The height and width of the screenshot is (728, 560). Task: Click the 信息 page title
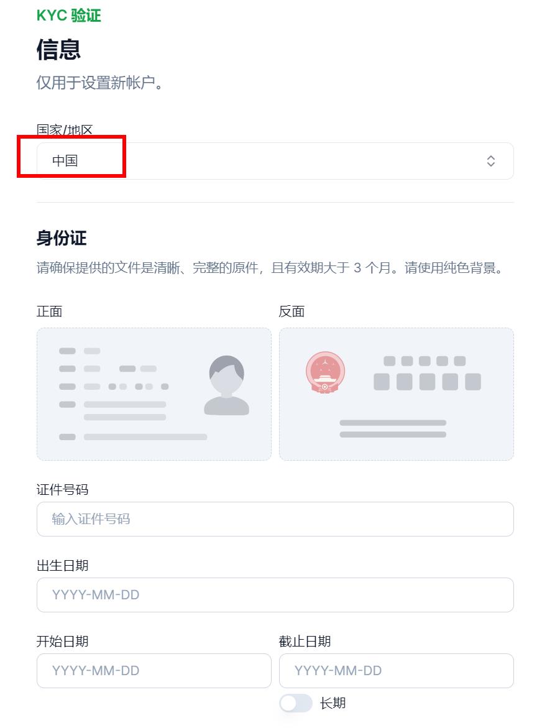coord(58,50)
